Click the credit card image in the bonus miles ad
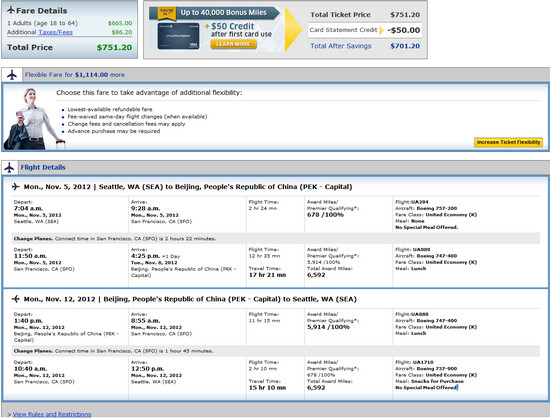 178,36
